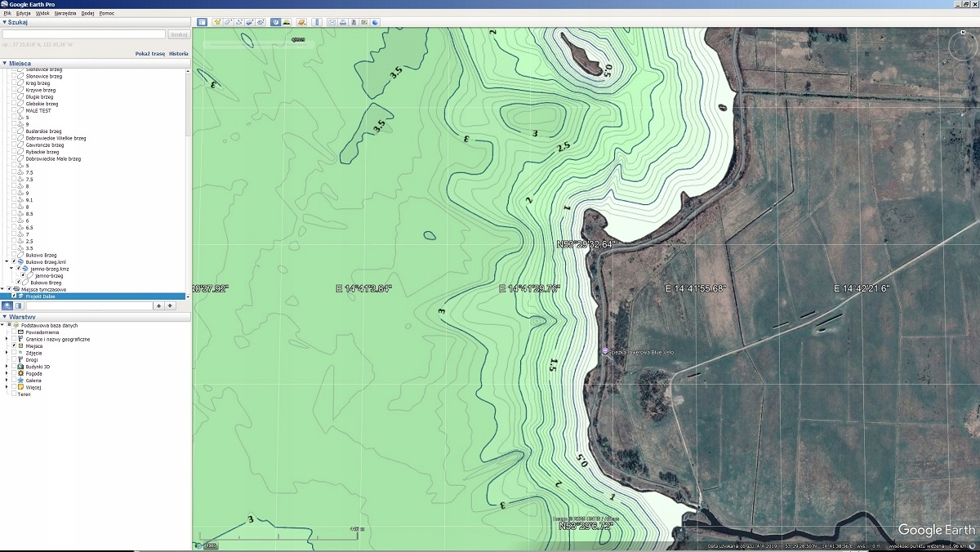This screenshot has width=980, height=552.
Task: Open the Widok menu
Action: (x=42, y=13)
